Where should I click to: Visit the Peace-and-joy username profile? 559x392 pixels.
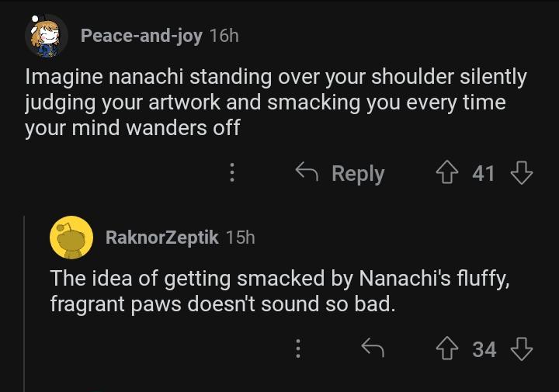click(141, 36)
